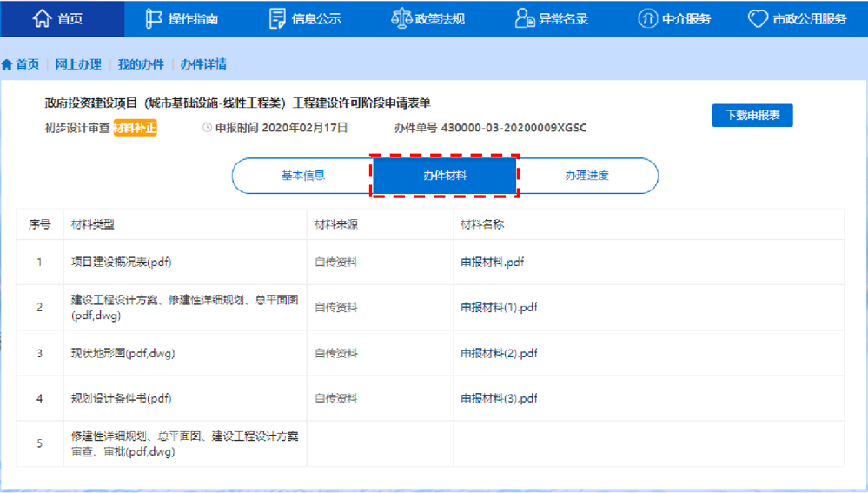Screen dimensions: 868x493
Task: Click the form title 工程建设许可阶段申请表单
Action: click(x=361, y=103)
